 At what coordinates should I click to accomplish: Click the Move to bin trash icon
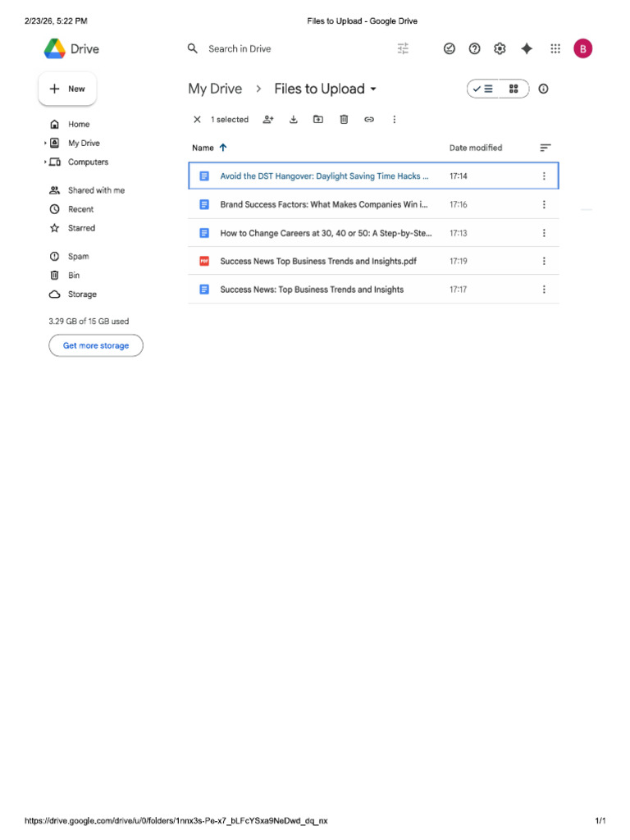click(344, 120)
